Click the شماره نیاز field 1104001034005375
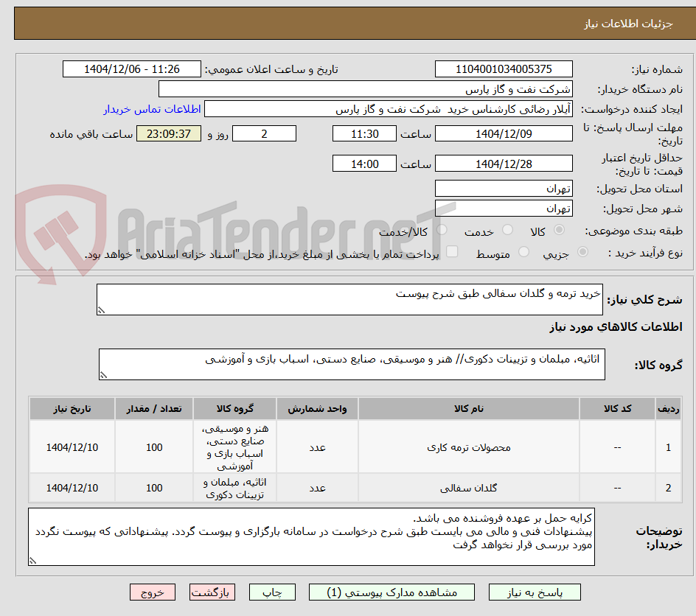This screenshot has height=616, width=696. click(504, 69)
